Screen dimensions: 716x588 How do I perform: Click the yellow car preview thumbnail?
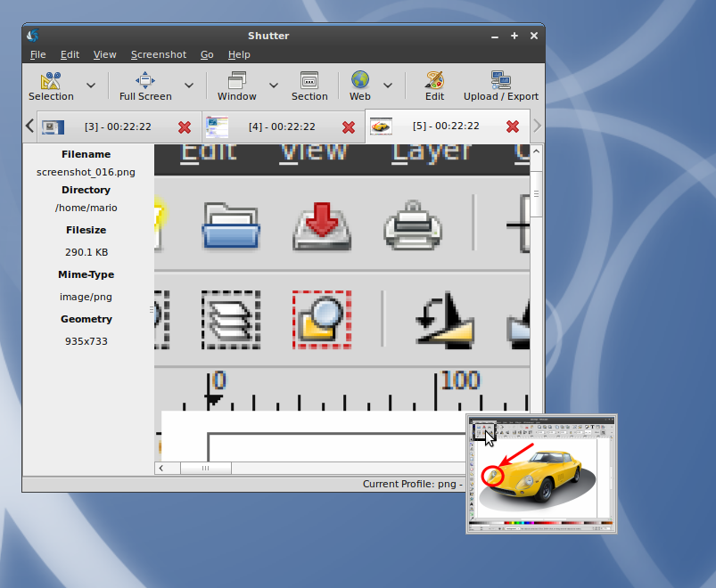tap(541, 473)
